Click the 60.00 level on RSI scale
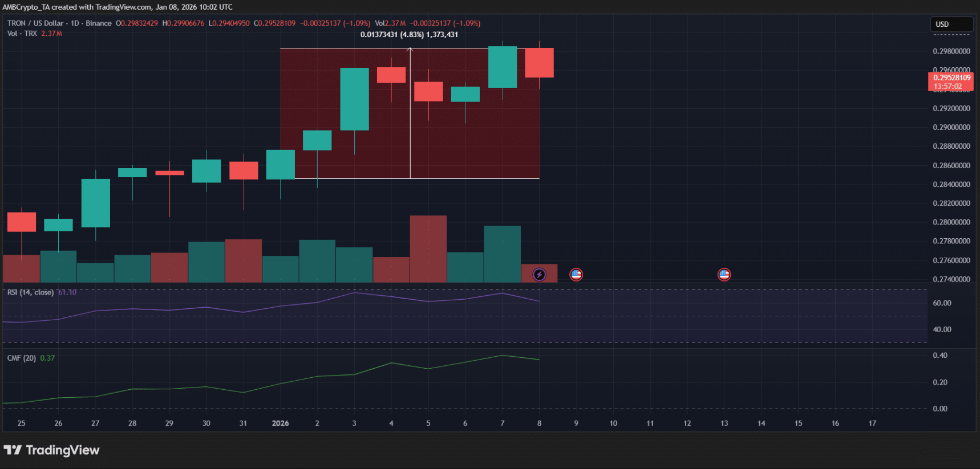 [942, 303]
